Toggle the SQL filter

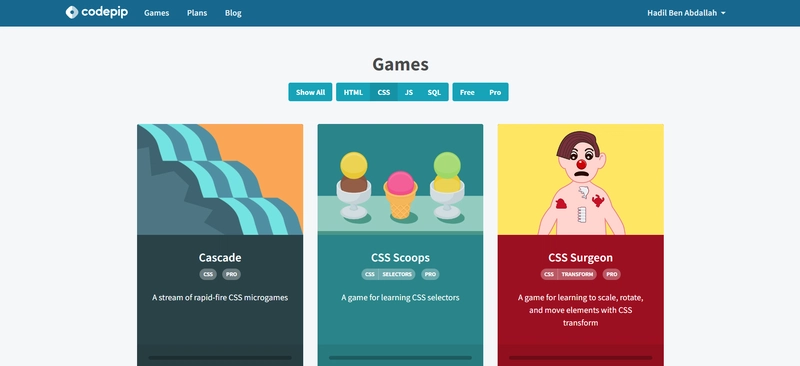434,92
